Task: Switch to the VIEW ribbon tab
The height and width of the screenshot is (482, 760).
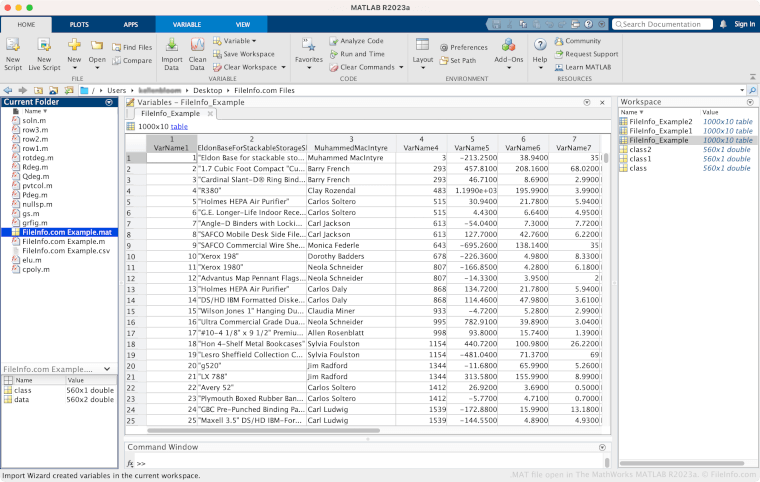Action: tap(243, 22)
